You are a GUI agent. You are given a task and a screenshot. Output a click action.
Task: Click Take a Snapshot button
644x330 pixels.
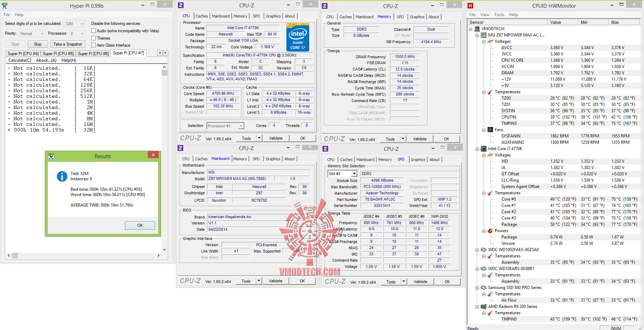point(68,44)
